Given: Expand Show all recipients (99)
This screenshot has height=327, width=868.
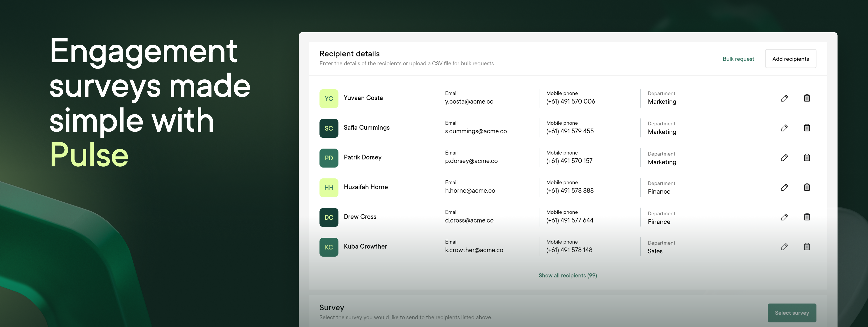Looking at the screenshot, I should pyautogui.click(x=567, y=275).
